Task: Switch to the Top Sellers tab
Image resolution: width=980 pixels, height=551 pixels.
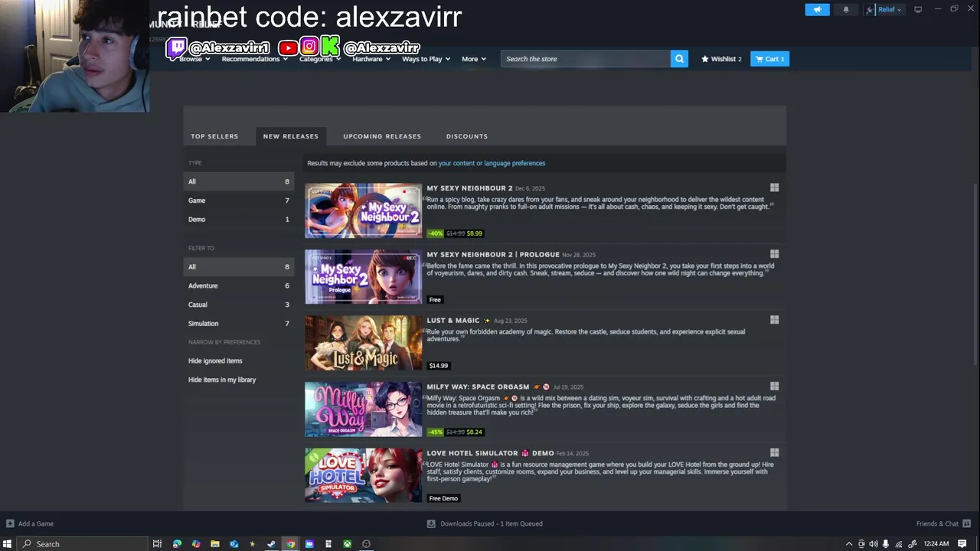Action: 214,136
